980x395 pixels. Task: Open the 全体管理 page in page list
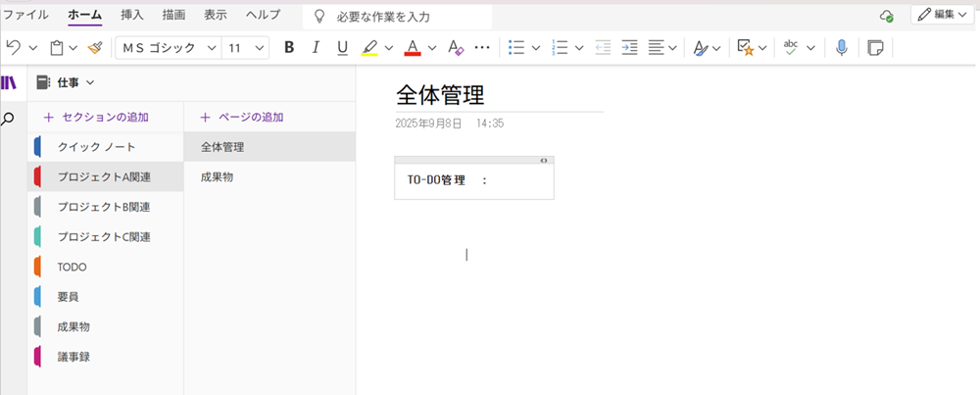tap(270, 147)
